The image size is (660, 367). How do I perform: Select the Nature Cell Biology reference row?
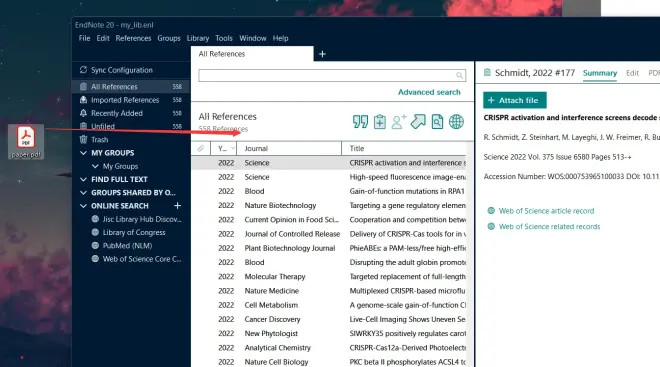coord(329,362)
